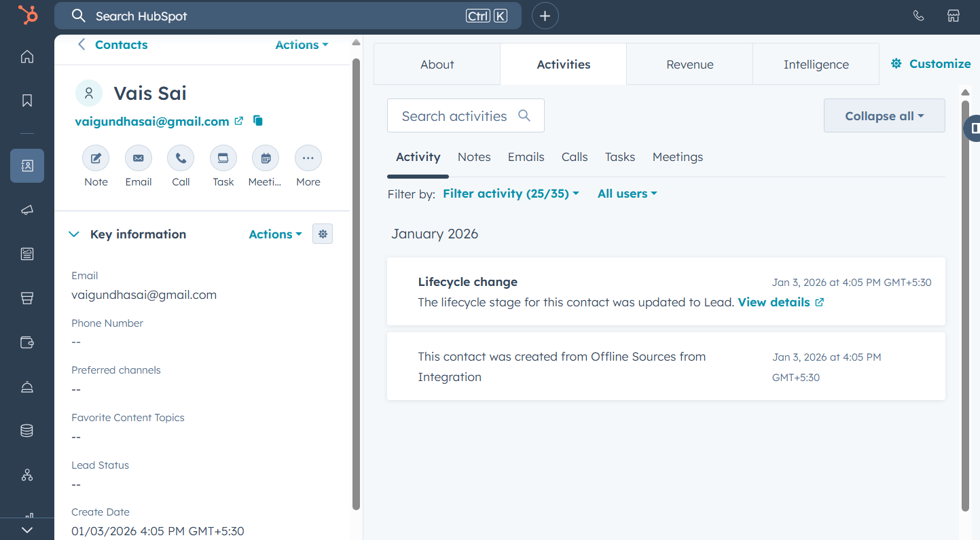Viewport: 980px width, 540px height.
Task: Click the Email action icon
Action: pyautogui.click(x=139, y=158)
